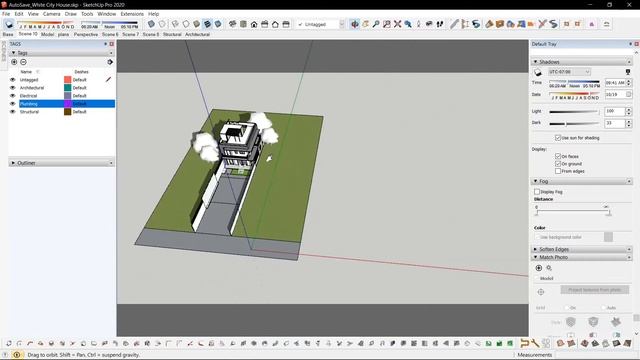Enable the From edges checkbox
The image size is (640, 360).
tap(558, 171)
